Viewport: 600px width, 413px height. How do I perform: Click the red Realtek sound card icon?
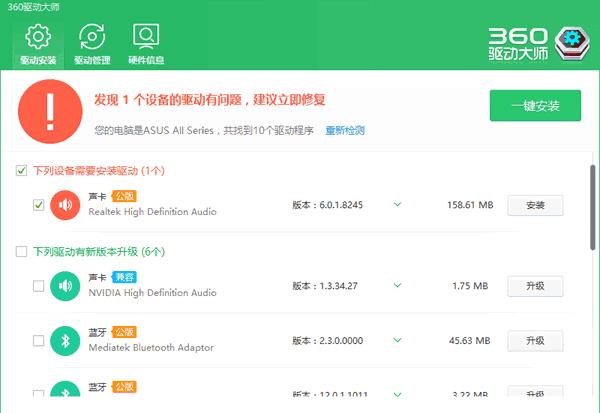coord(65,205)
